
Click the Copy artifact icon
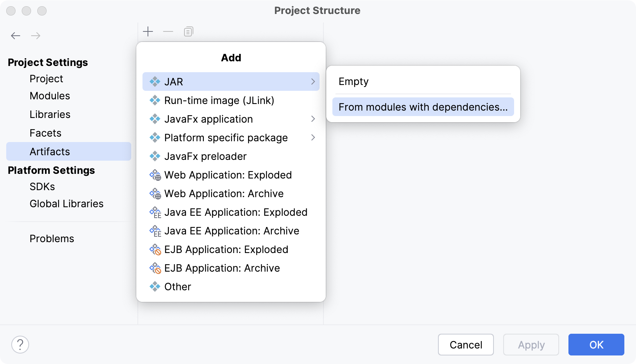[x=188, y=31]
